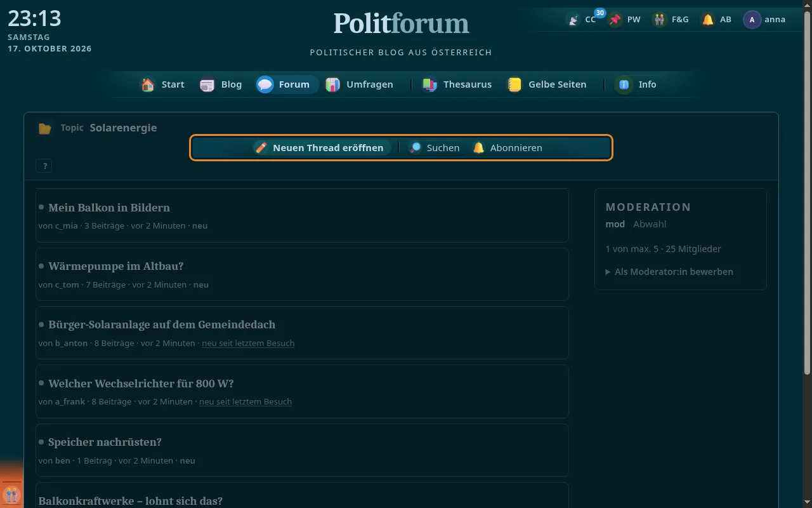This screenshot has height=508, width=812.
Task: Go to the Gelbe Seiten menu label
Action: (557, 84)
